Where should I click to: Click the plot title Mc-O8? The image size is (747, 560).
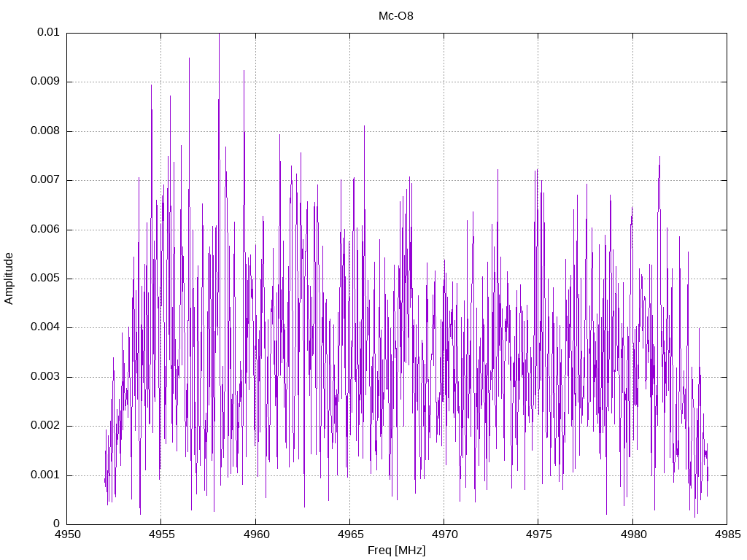[395, 16]
